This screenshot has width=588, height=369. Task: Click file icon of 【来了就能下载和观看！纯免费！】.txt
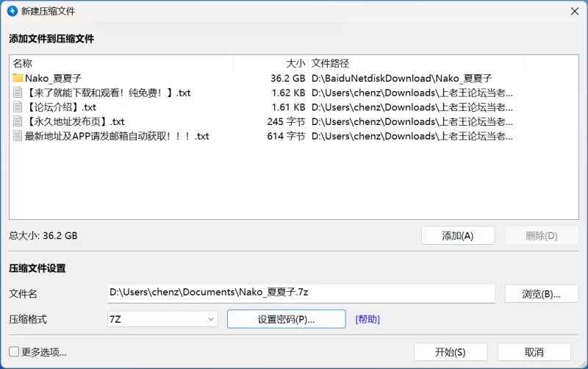coord(17,93)
